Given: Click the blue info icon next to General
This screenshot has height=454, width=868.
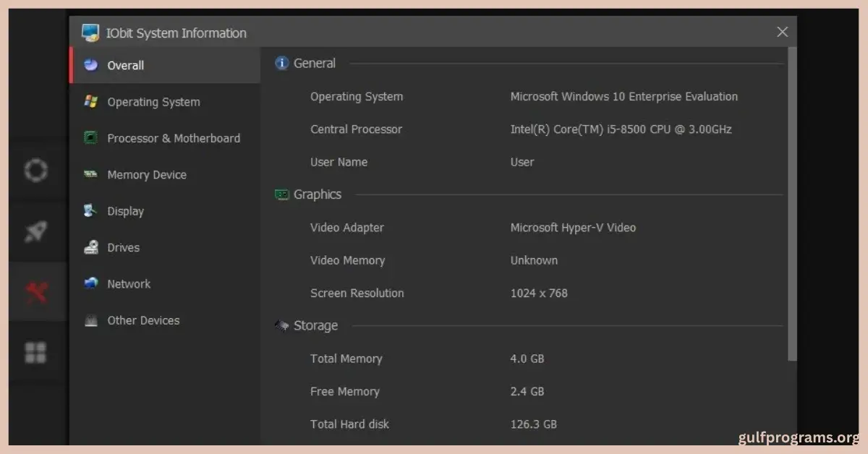Looking at the screenshot, I should (x=282, y=64).
